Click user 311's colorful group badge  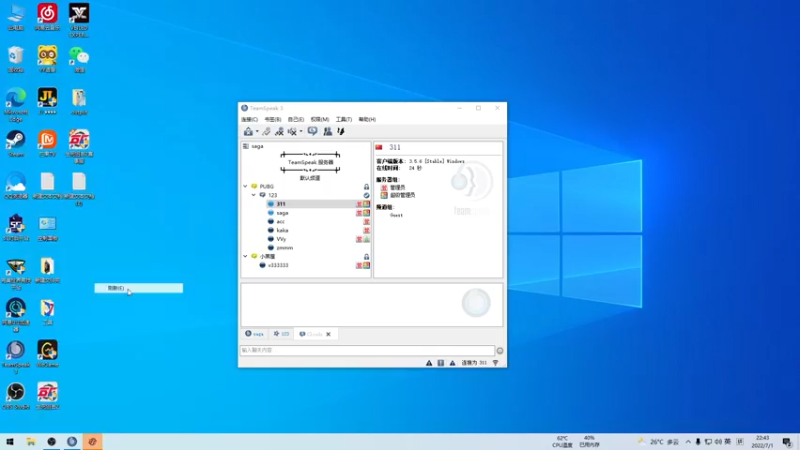366,204
